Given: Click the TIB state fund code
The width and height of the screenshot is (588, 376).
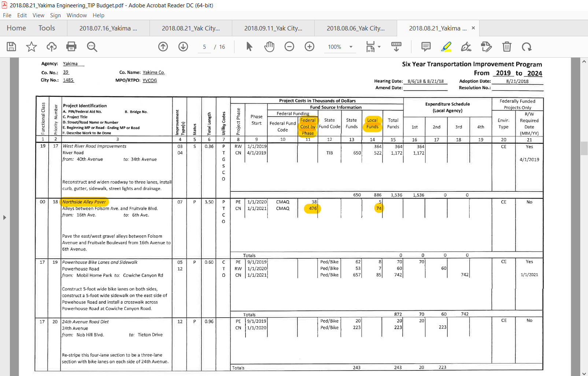Looking at the screenshot, I should (329, 153).
